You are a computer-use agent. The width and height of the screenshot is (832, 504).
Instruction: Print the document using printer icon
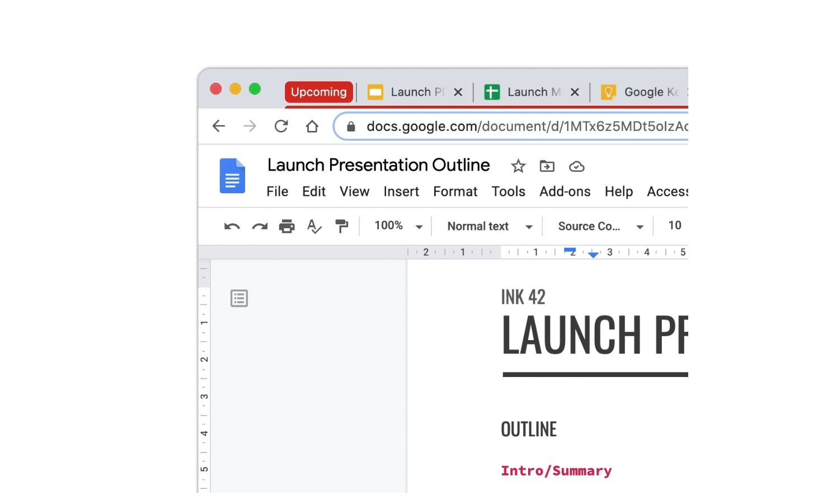(287, 226)
